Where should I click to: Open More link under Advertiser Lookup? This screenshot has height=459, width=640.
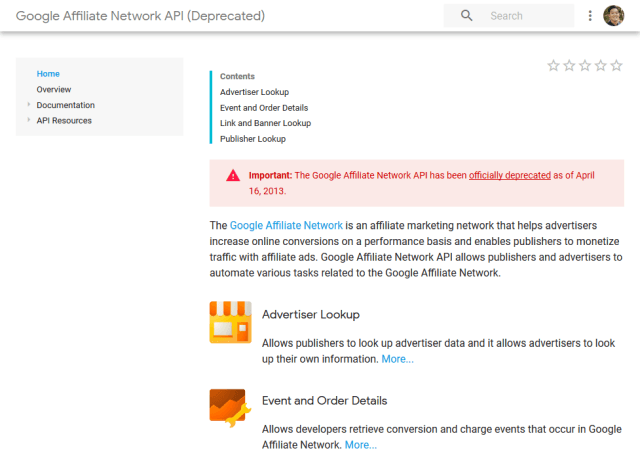point(398,359)
